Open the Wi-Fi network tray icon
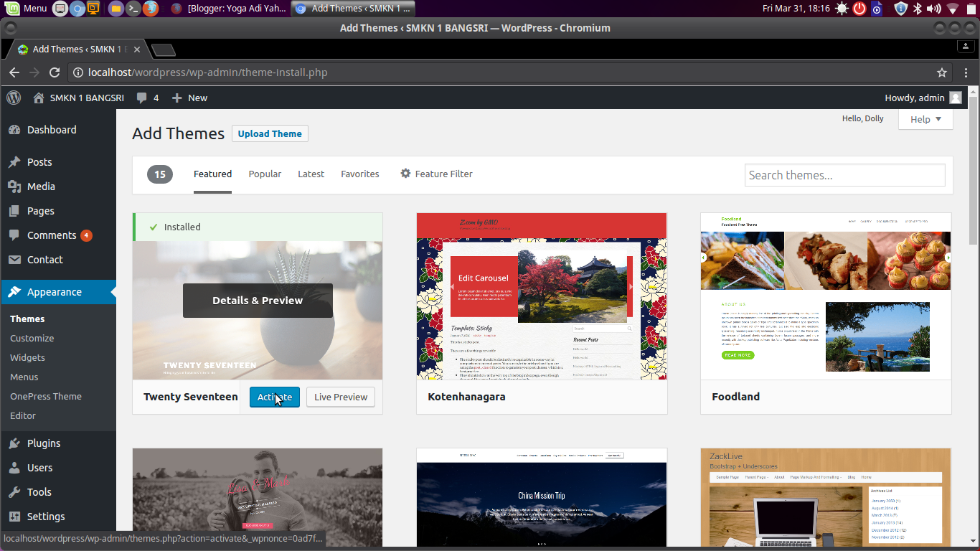The width and height of the screenshot is (980, 551). (x=953, y=9)
